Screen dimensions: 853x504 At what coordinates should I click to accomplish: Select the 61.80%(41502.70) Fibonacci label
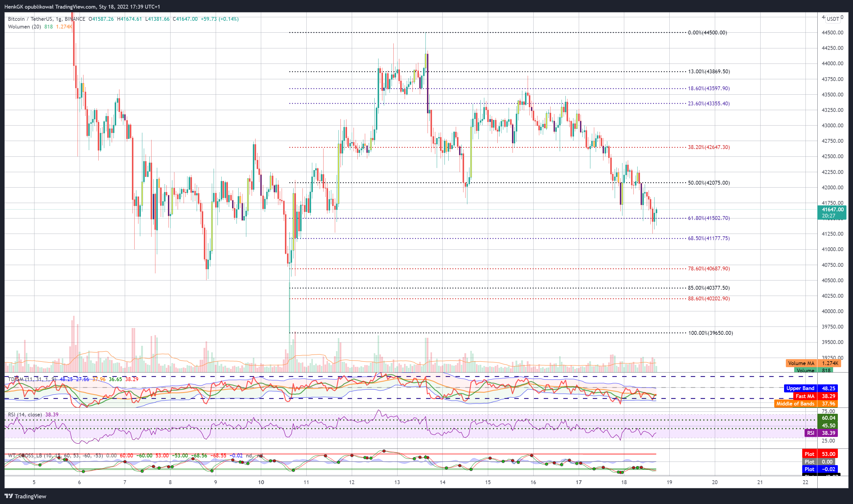(709, 218)
